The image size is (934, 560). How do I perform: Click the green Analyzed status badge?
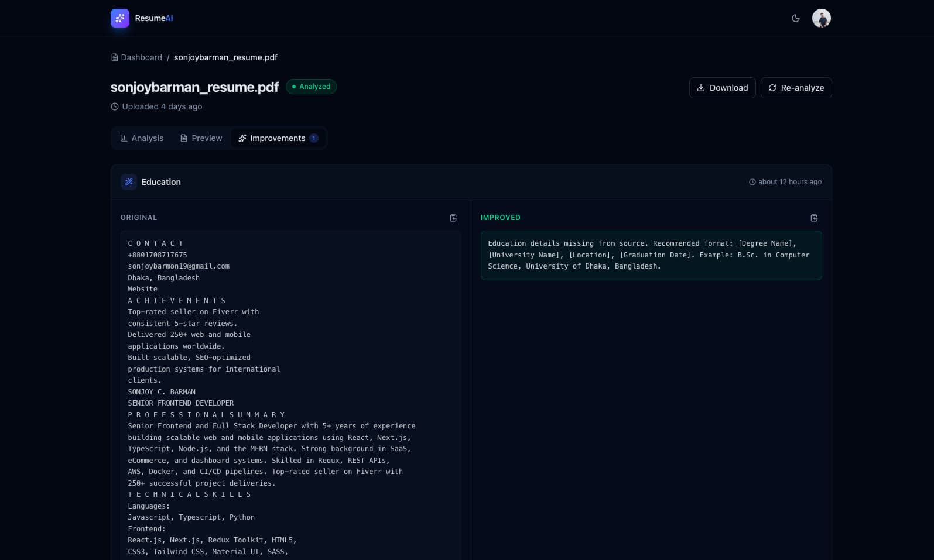pos(311,87)
